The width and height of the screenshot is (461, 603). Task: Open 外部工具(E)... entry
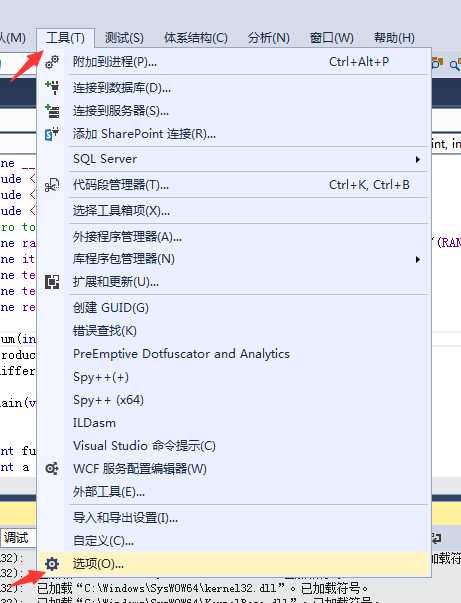[x=235, y=491]
